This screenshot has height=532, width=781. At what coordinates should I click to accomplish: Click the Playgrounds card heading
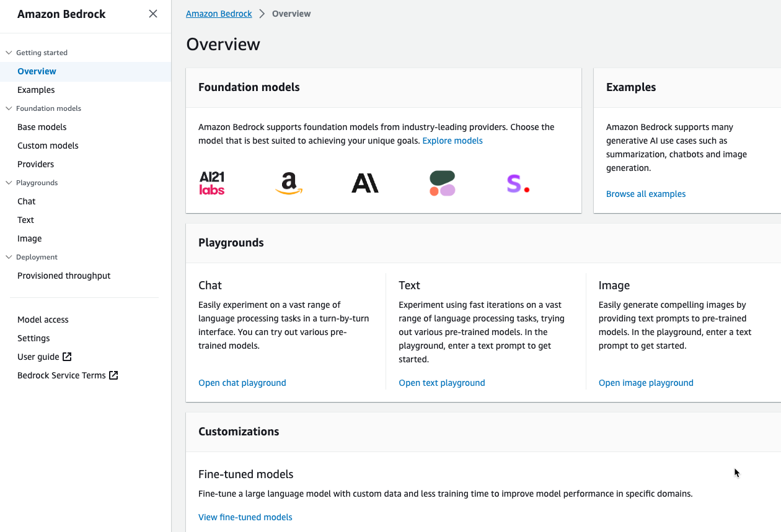[231, 243]
